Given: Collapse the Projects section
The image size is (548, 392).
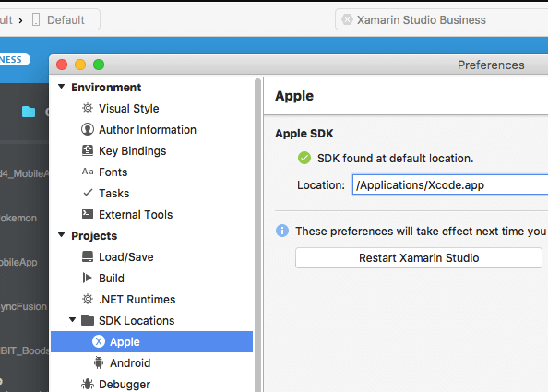Looking at the screenshot, I should 61,235.
